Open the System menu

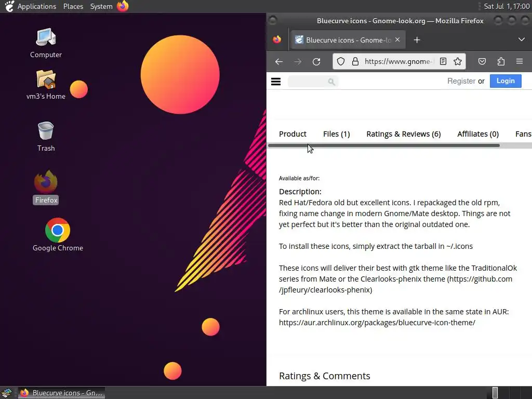(101, 6)
